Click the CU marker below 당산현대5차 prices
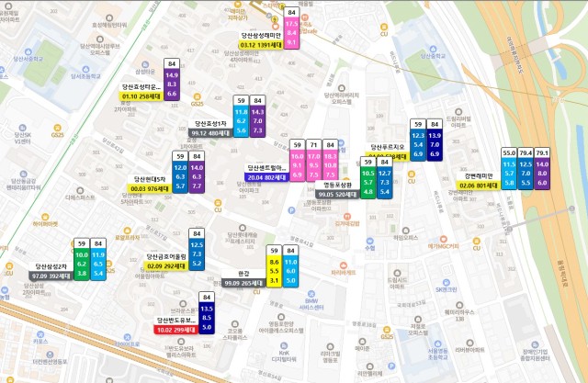 tap(218, 203)
